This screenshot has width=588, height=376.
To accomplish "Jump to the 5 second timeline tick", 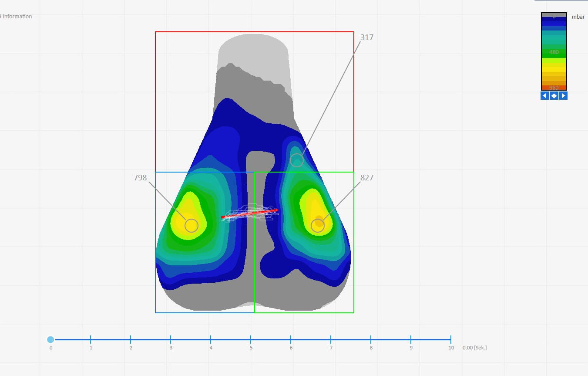I will [251, 339].
